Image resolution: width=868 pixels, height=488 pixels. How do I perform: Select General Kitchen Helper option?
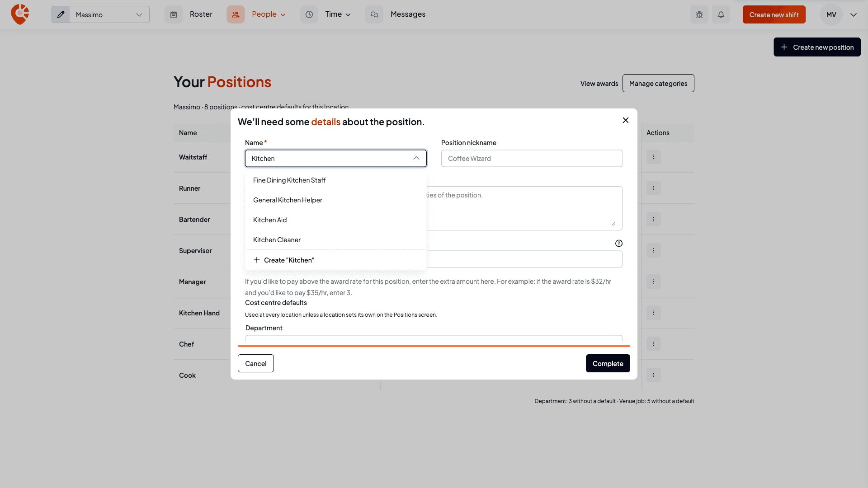[336, 200]
